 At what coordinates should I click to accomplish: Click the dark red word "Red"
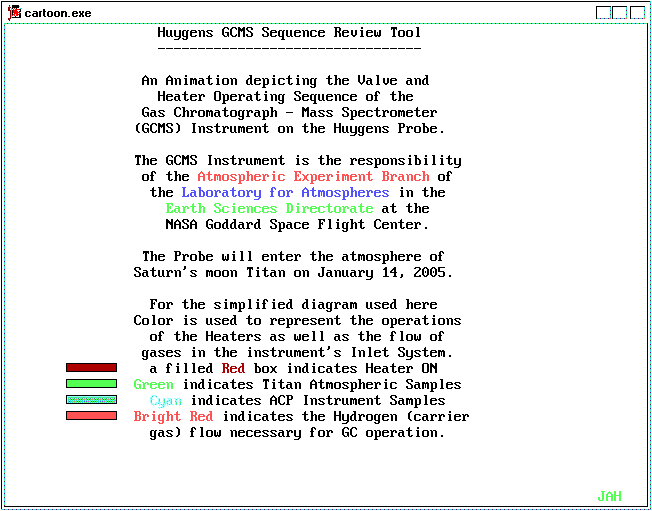(x=233, y=368)
